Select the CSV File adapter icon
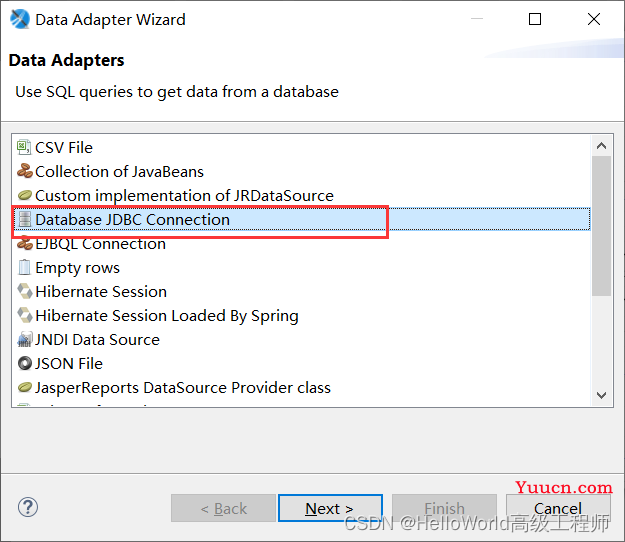This screenshot has height=542, width=625. pyautogui.click(x=24, y=147)
